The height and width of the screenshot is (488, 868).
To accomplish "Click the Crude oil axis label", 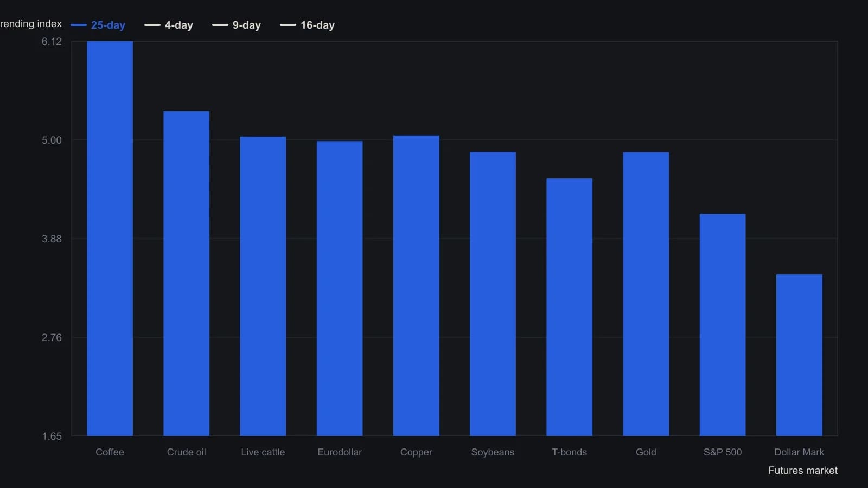I will [x=187, y=452].
